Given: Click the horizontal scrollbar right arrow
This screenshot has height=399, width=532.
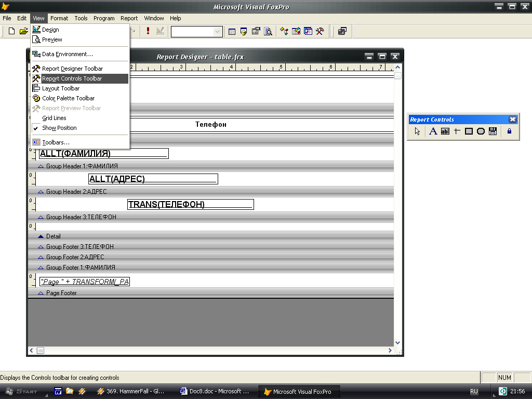Looking at the screenshot, I should point(390,351).
